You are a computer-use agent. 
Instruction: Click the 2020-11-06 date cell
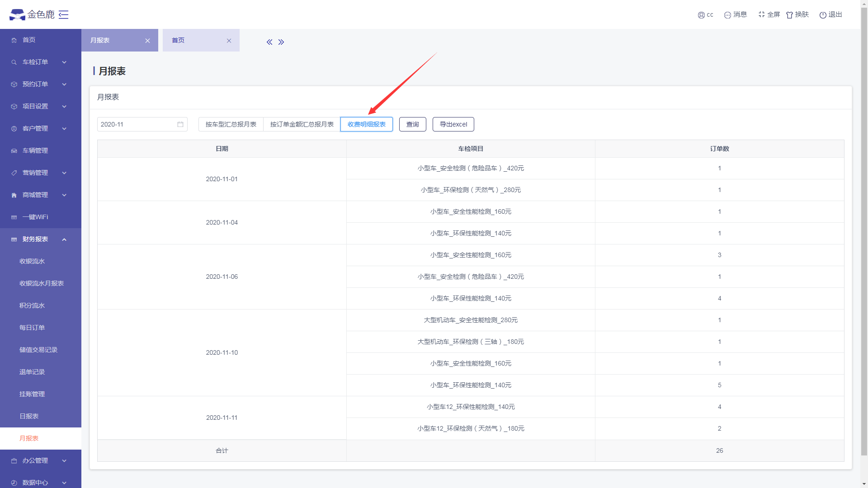coord(222,277)
